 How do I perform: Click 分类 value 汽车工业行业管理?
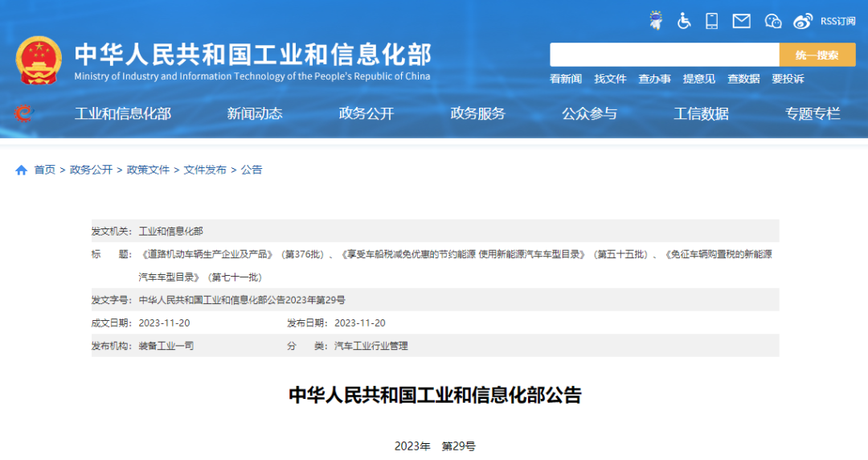coord(371,346)
